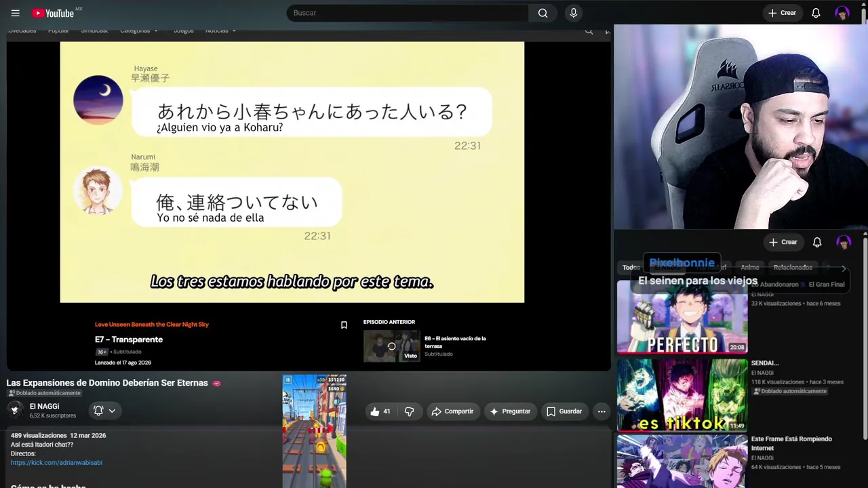Select the Anime filter chip
This screenshot has width=868, height=488.
(x=750, y=268)
